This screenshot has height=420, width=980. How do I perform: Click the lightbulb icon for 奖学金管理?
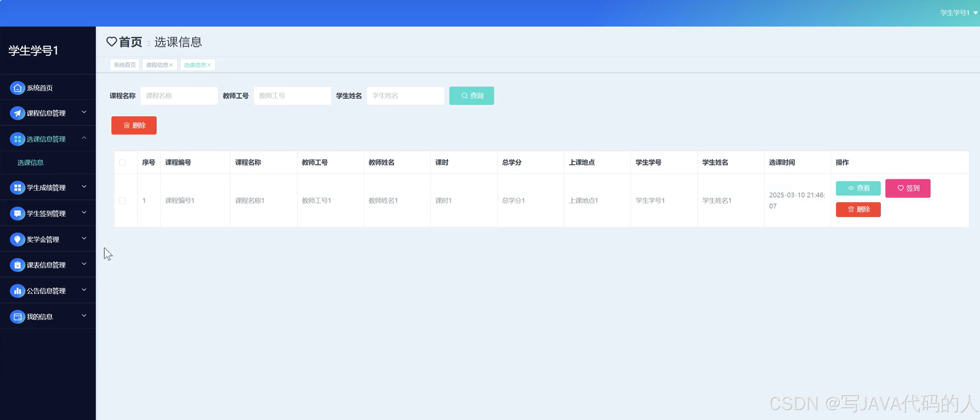[17, 239]
